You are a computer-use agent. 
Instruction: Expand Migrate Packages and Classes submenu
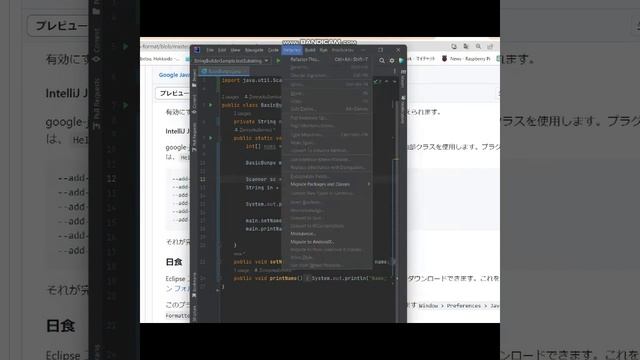327,184
